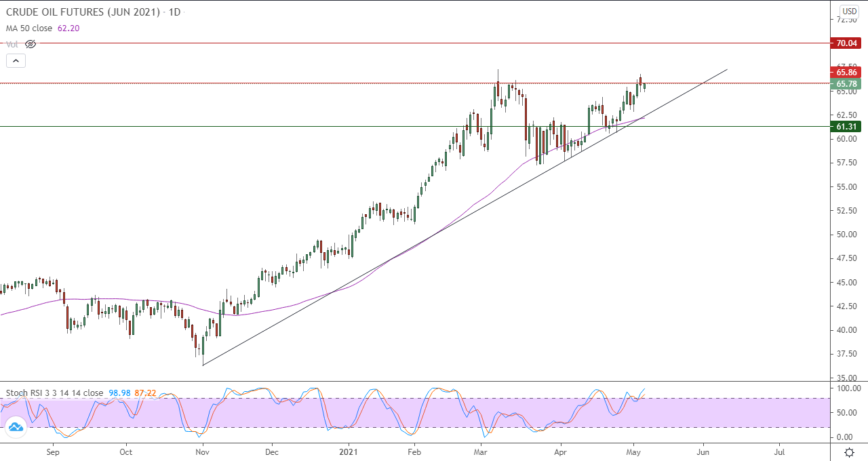
Task: Click the 61.31 green support price label
Action: (847, 126)
